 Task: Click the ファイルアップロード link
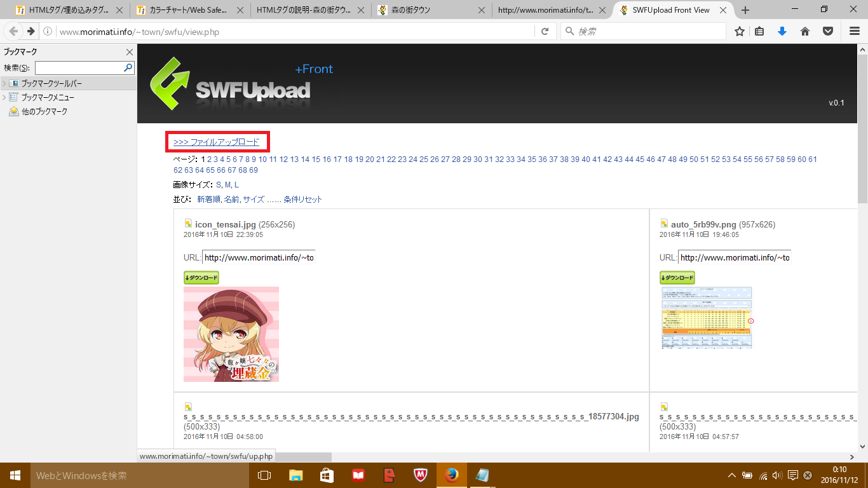[x=216, y=142]
